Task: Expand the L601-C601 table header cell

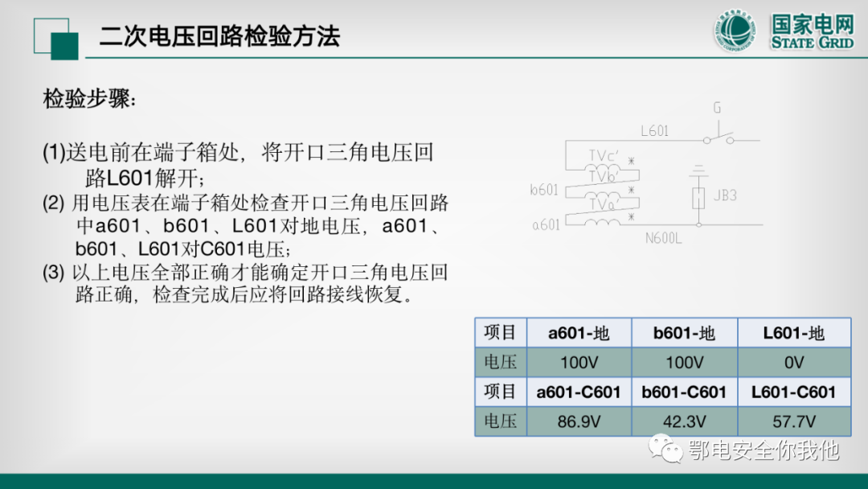Action: pos(794,392)
